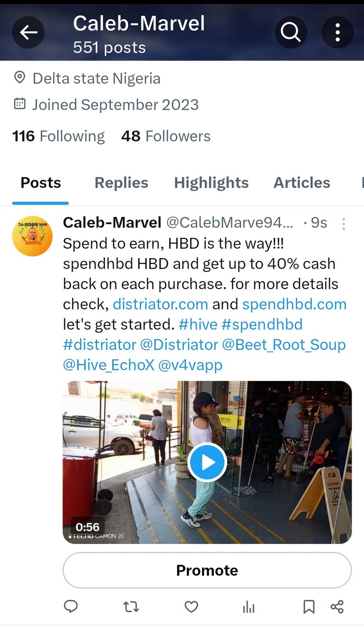Tap the Promote button

[x=207, y=570]
